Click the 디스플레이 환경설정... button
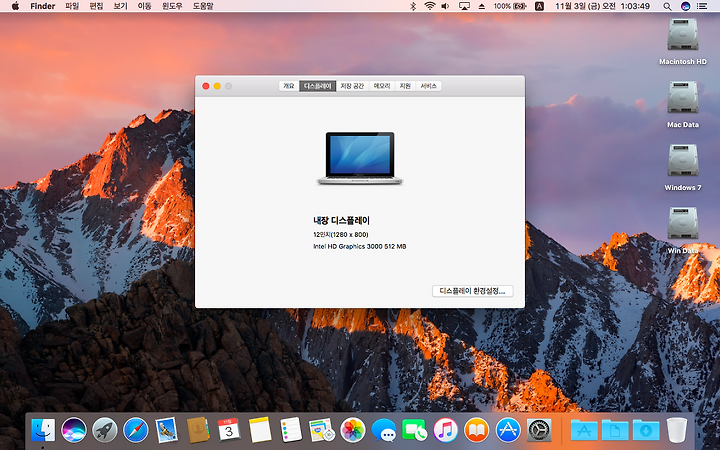Screen dimensions: 720x450 click(472, 291)
